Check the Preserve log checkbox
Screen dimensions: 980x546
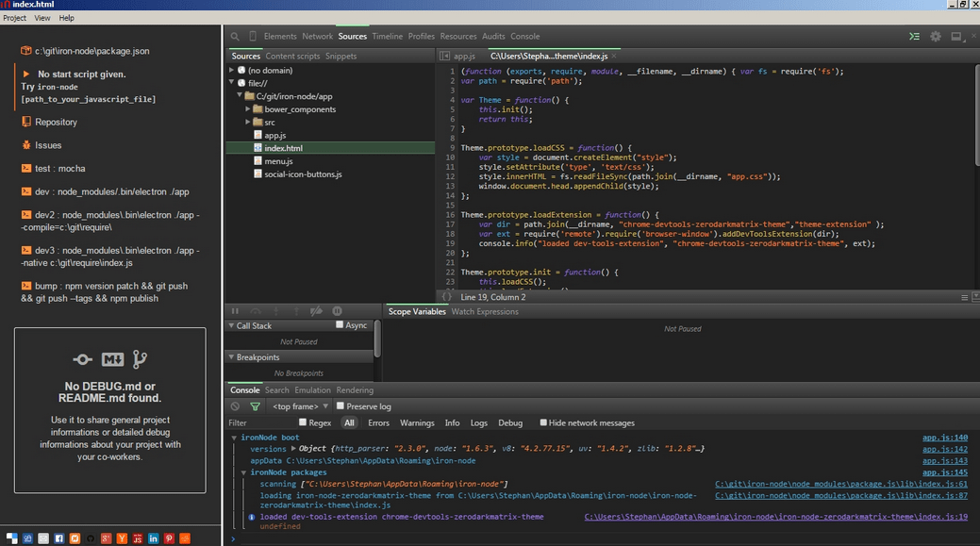(x=340, y=406)
